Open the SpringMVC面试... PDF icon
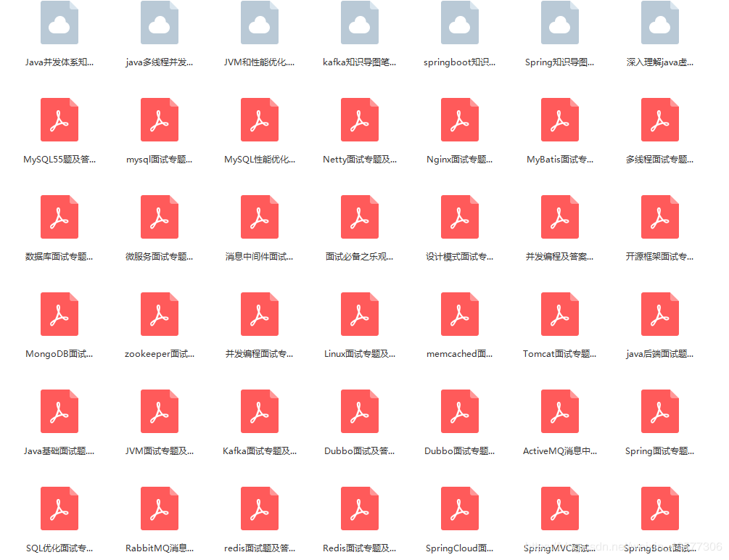This screenshot has width=729, height=560. [x=560, y=508]
